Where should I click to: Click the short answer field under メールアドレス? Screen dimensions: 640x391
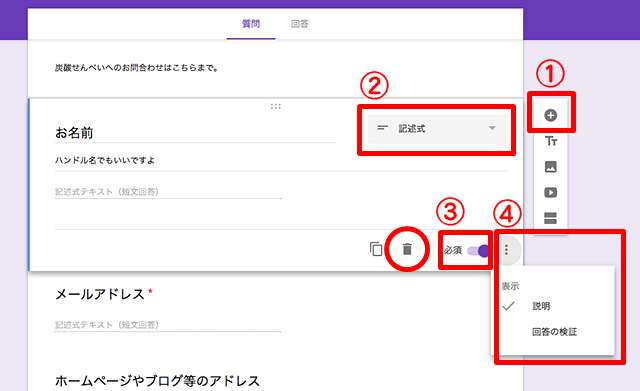click(x=168, y=325)
